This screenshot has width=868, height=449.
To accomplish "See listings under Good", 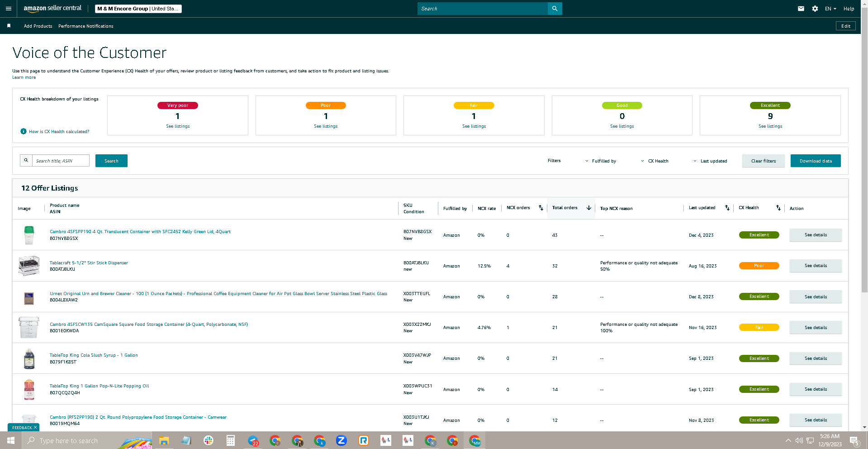I will pos(622,126).
